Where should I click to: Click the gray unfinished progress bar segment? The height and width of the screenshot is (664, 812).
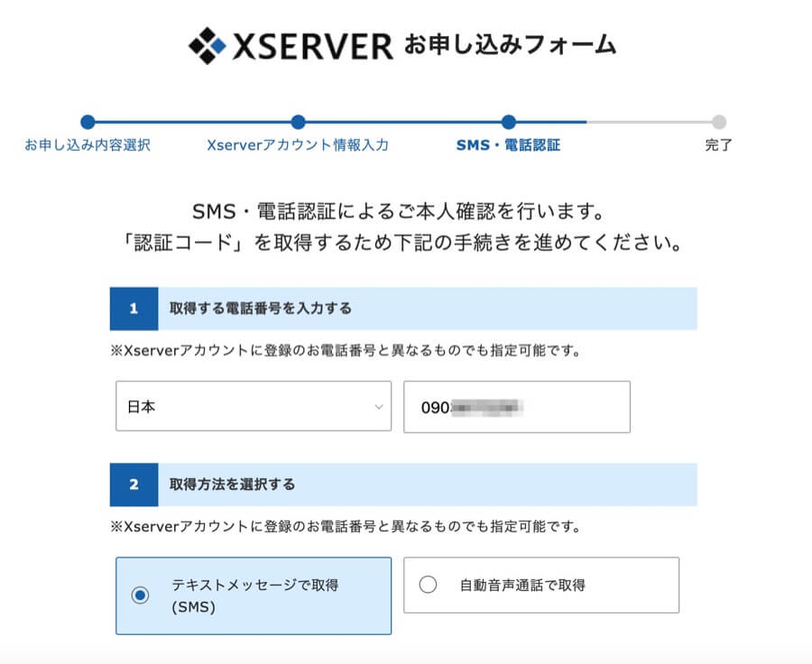click(650, 123)
